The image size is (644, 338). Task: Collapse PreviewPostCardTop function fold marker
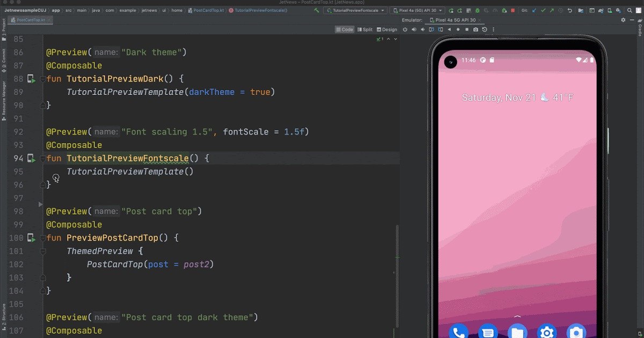(x=42, y=238)
